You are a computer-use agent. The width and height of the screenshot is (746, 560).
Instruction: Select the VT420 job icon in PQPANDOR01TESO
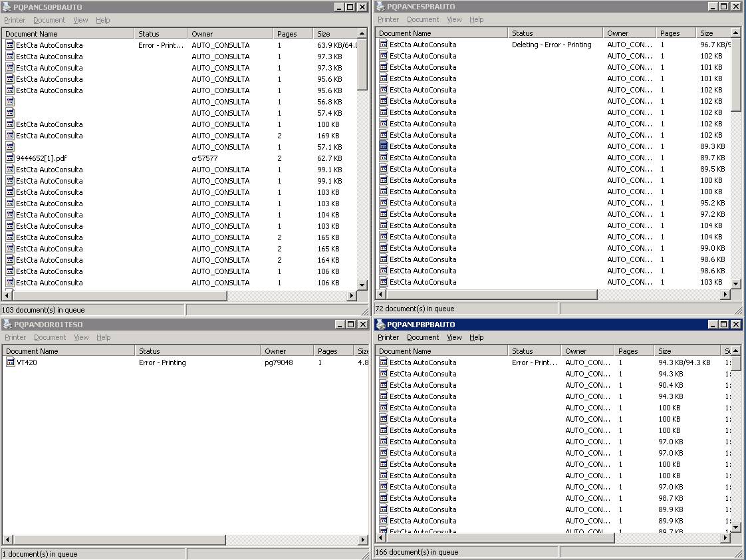[11, 362]
